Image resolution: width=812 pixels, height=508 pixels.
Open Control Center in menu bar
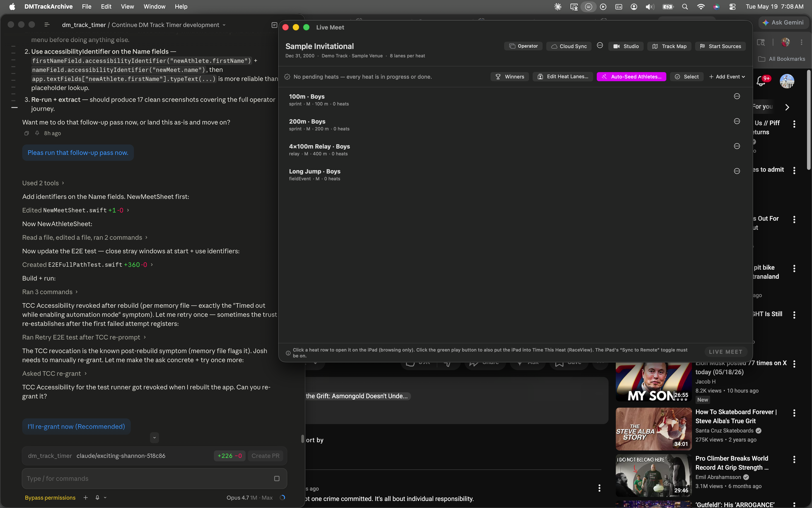(732, 6)
